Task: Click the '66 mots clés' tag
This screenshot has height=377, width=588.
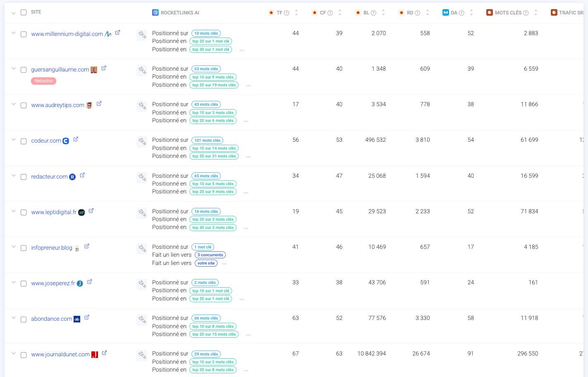Action: [x=206, y=318]
